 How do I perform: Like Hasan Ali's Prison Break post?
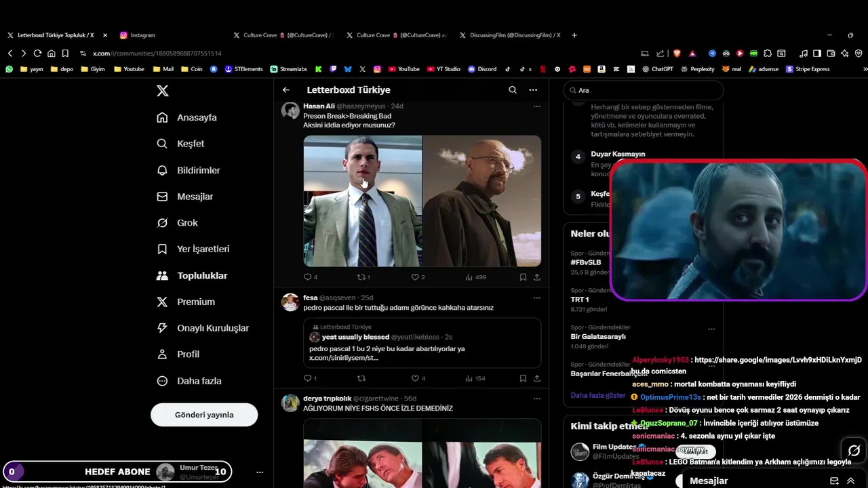[418, 277]
